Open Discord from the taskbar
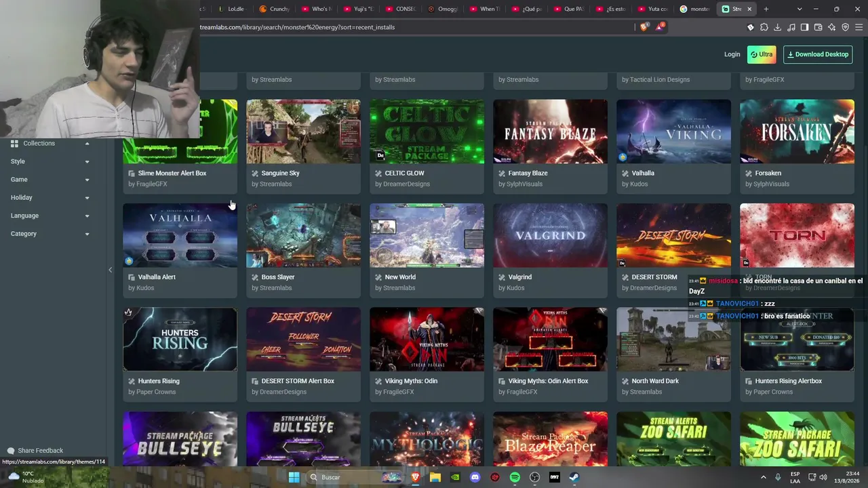The height and width of the screenshot is (488, 868). (475, 477)
